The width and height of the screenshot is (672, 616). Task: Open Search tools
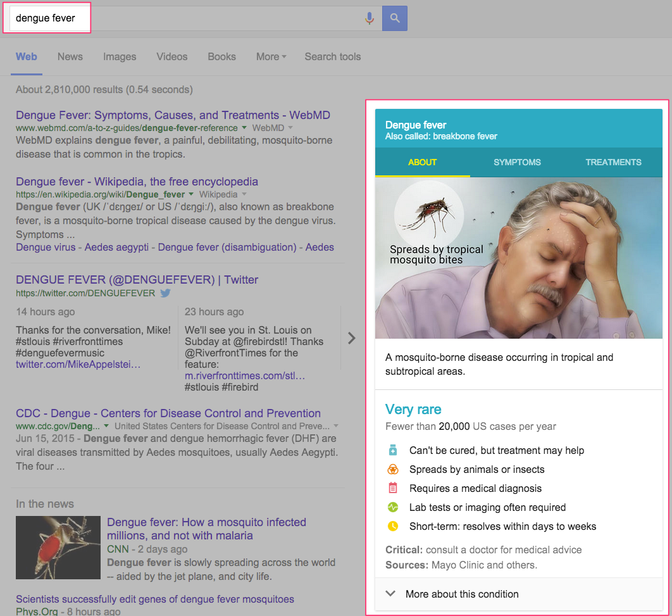click(x=333, y=56)
